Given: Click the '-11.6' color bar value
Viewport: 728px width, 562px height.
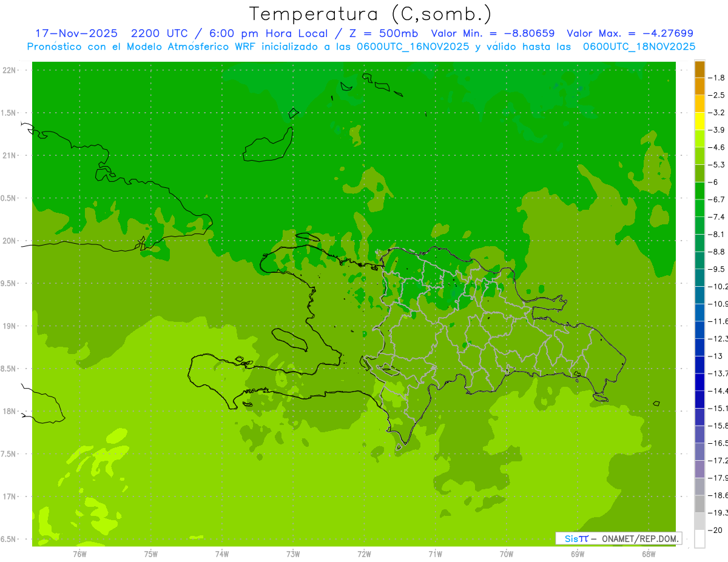Looking at the screenshot, I should pos(718,321).
